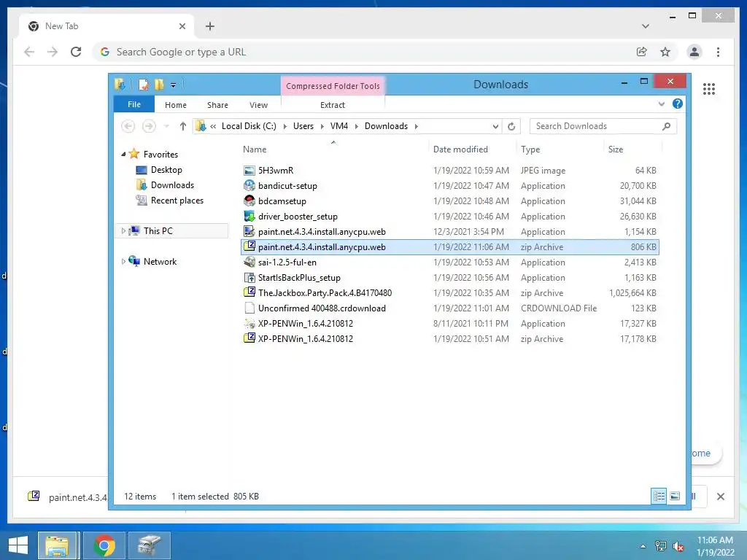Select Network in the navigation pane
The height and width of the screenshot is (560, 747).
tap(160, 262)
